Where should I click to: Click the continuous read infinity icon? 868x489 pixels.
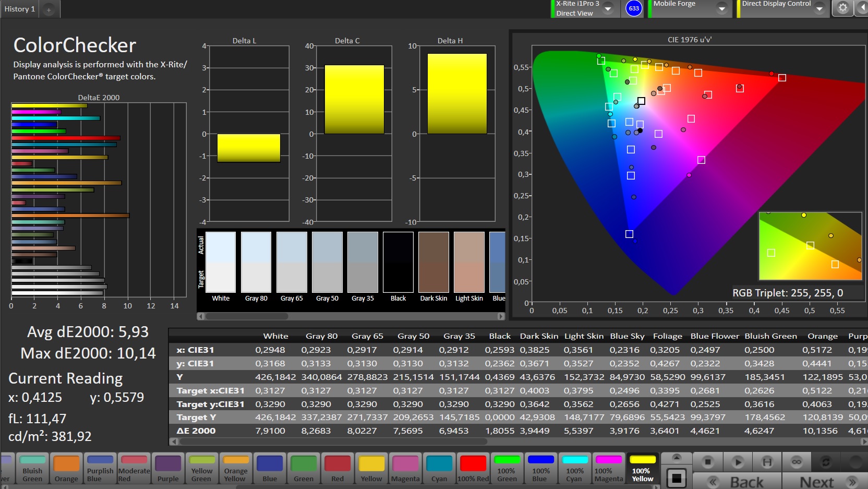(796, 462)
